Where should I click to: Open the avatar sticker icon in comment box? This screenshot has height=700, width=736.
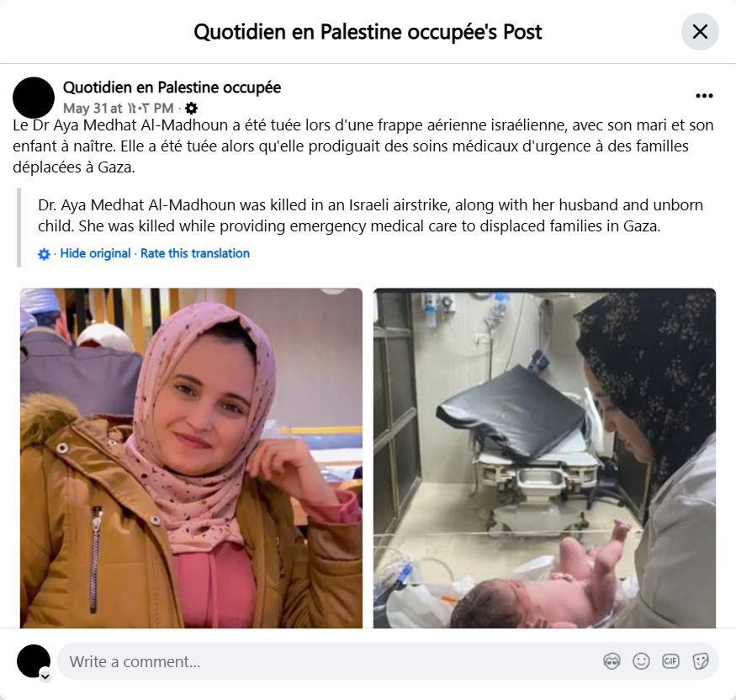pos(612,661)
